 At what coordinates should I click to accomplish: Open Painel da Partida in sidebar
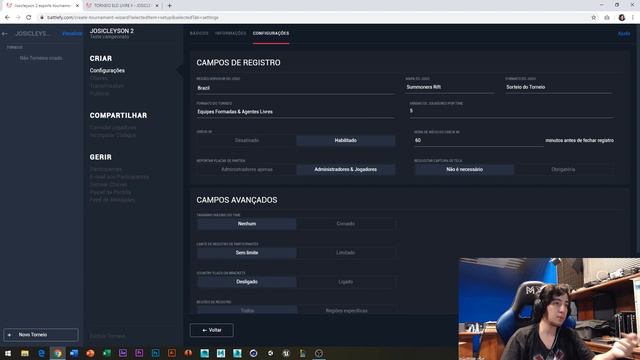(x=111, y=192)
